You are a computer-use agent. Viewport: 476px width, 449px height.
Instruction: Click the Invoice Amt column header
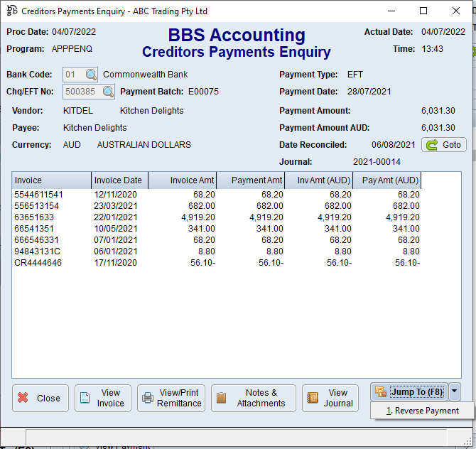[182, 180]
